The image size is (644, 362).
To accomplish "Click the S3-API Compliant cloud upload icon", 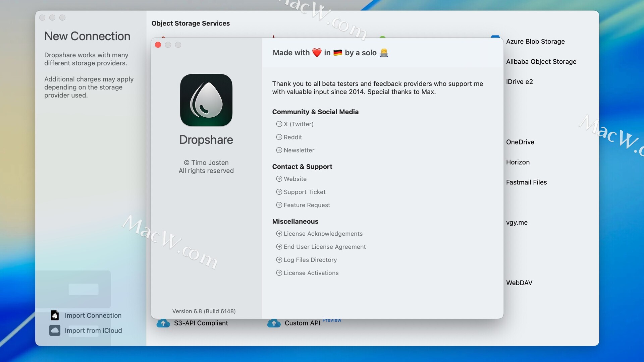I will coord(163,323).
